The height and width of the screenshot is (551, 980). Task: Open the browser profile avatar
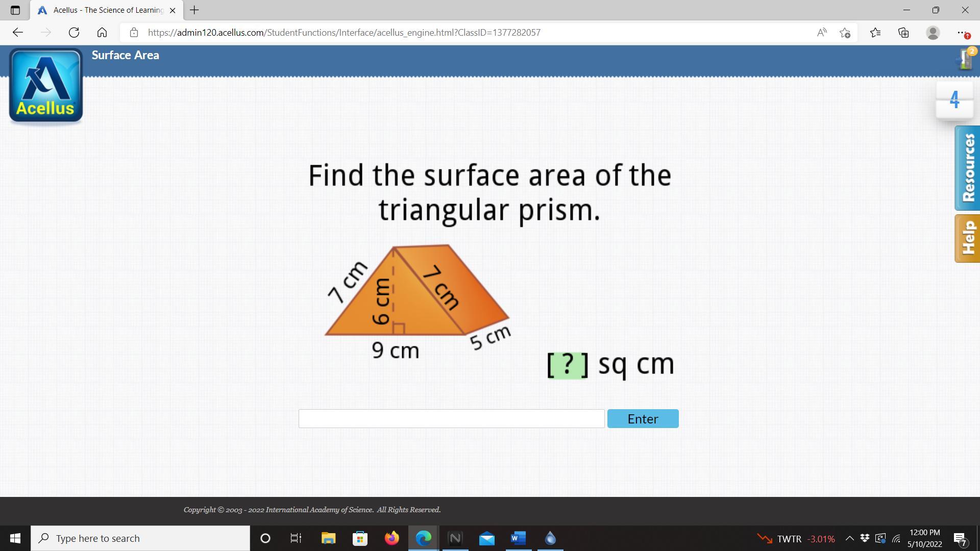pos(933,33)
